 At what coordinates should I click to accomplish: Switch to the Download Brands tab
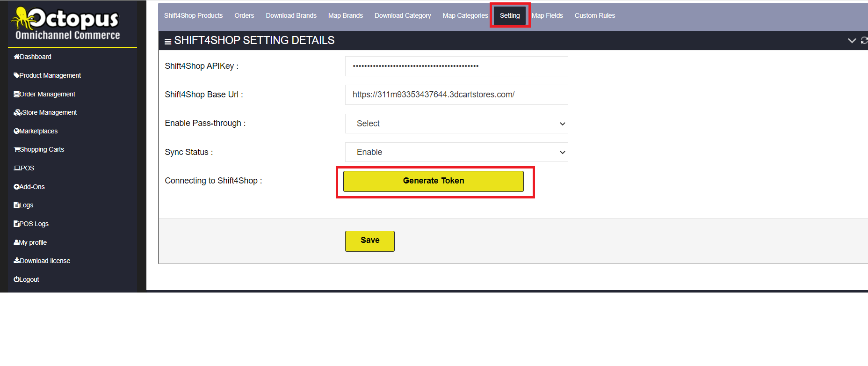tap(291, 15)
